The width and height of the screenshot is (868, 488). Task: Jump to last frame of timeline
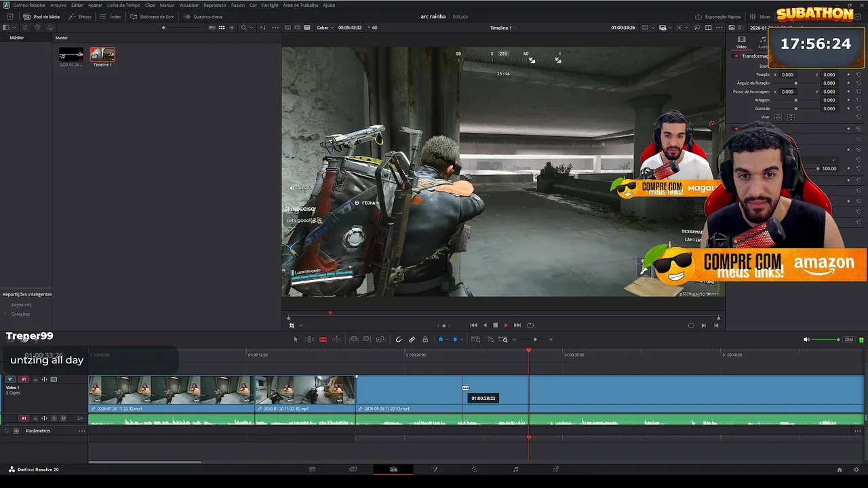(517, 325)
